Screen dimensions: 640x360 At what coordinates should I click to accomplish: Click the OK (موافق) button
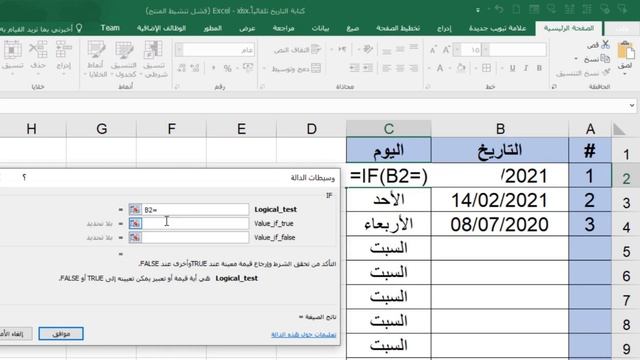tap(61, 333)
